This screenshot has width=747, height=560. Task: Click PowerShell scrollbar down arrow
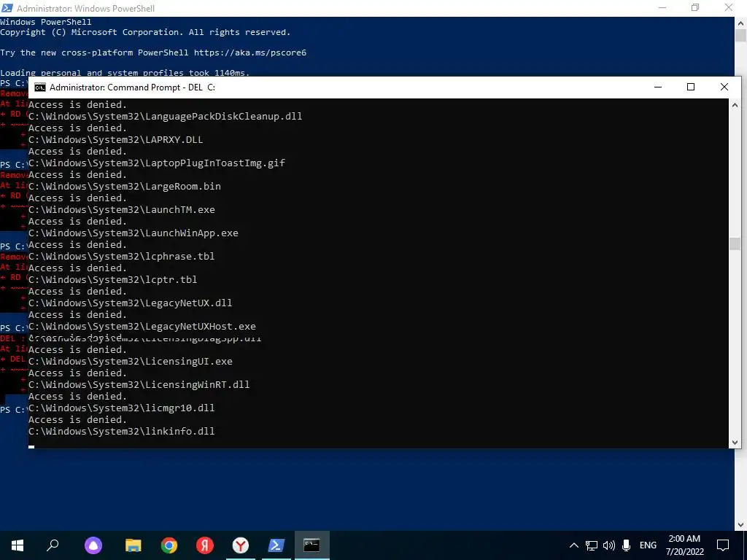741,525
